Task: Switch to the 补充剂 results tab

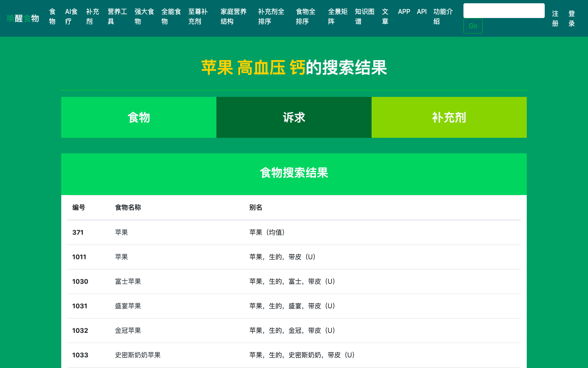Action: (x=449, y=117)
